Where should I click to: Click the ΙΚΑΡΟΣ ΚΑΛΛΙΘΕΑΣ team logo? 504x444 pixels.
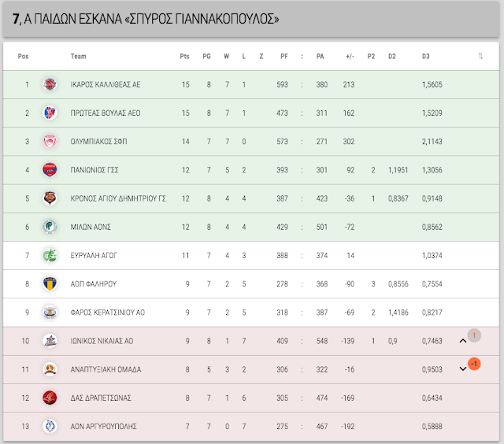[x=50, y=84]
